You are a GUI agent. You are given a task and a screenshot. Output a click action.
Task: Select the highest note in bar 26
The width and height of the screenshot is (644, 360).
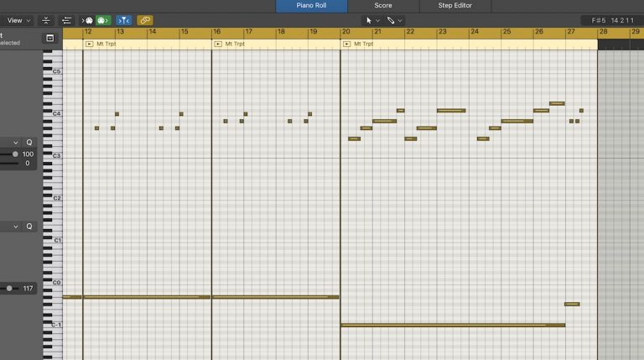coord(557,103)
